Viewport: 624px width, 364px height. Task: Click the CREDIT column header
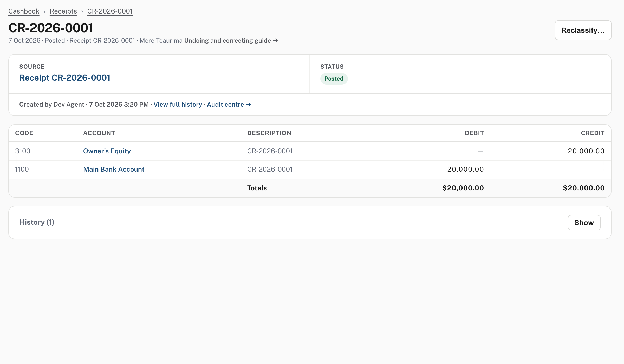[x=593, y=133]
